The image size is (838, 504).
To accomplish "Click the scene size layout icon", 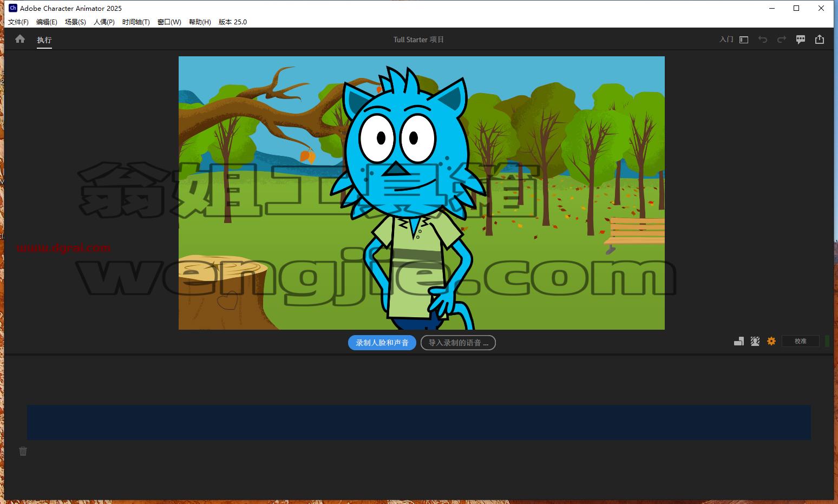I will click(739, 341).
